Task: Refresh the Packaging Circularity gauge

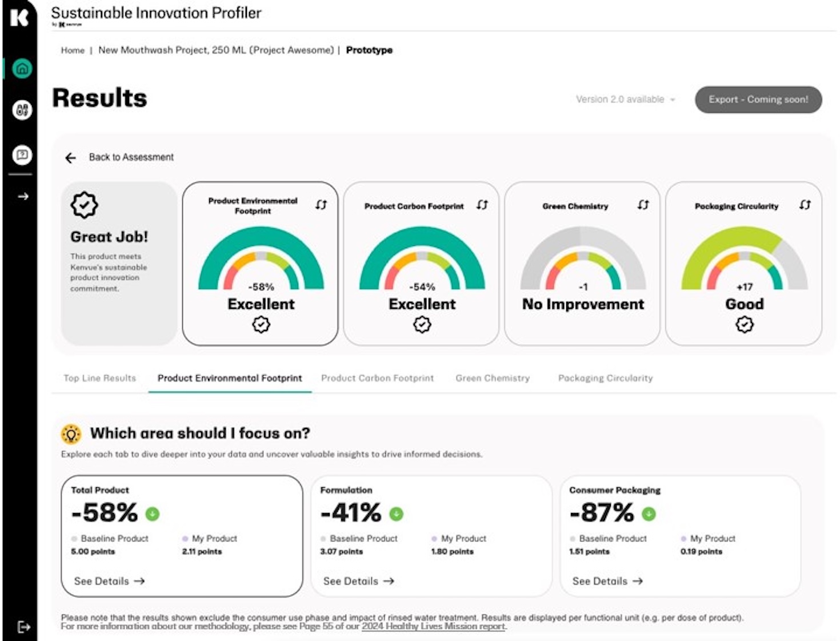Action: pyautogui.click(x=806, y=203)
